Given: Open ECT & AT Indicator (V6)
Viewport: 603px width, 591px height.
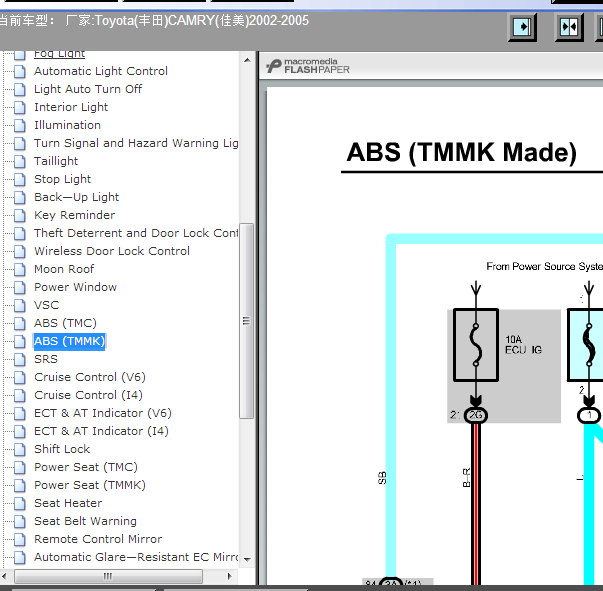Looking at the screenshot, I should [103, 413].
